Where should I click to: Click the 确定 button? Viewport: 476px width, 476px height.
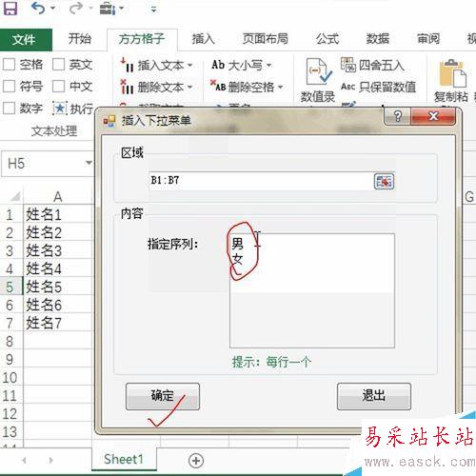(163, 396)
